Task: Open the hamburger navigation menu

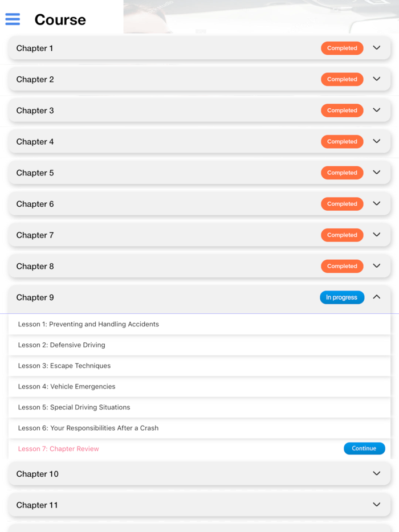Action: (13, 19)
